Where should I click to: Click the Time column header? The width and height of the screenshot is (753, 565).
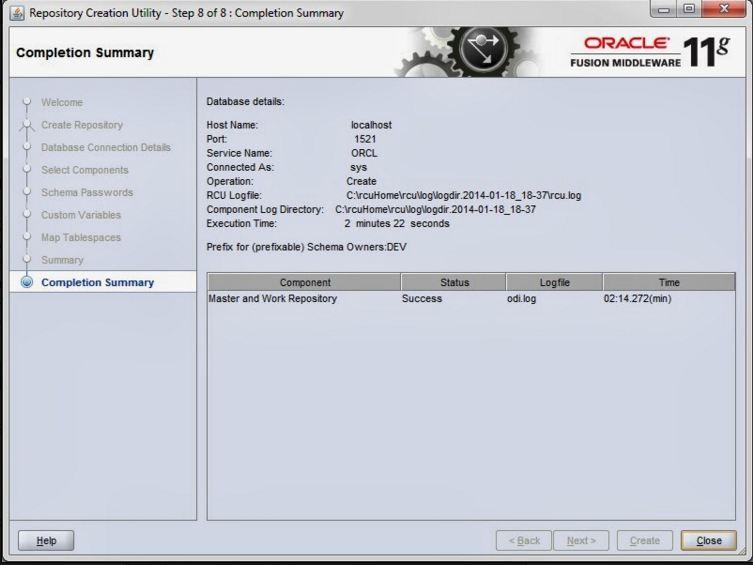pyautogui.click(x=669, y=282)
